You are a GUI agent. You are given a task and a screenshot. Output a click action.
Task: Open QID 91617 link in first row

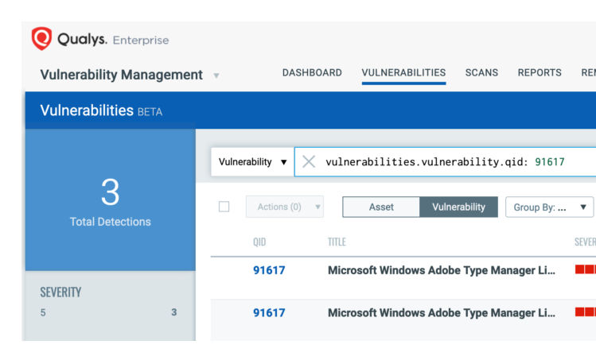click(269, 270)
